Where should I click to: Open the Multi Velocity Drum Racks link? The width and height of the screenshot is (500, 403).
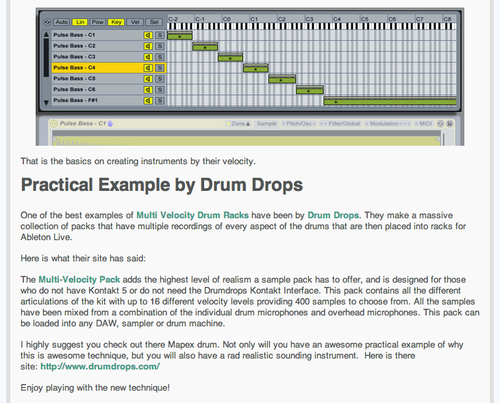pyautogui.click(x=192, y=215)
